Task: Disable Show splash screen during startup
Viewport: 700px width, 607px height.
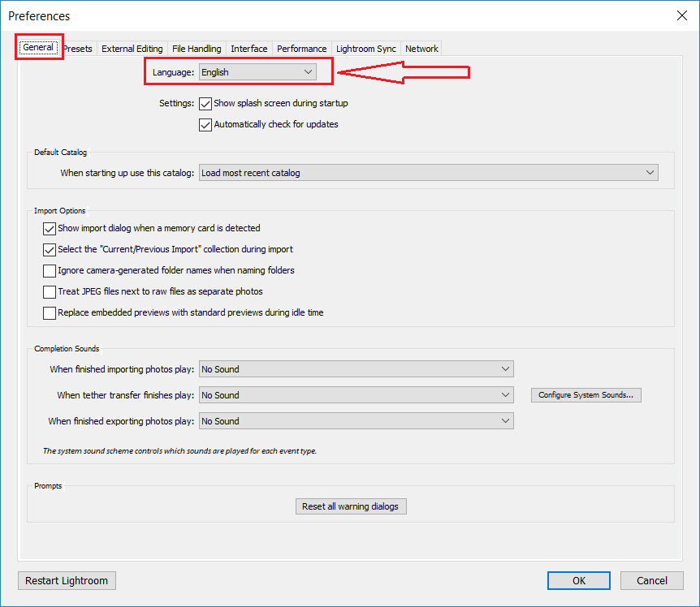Action: tap(205, 104)
